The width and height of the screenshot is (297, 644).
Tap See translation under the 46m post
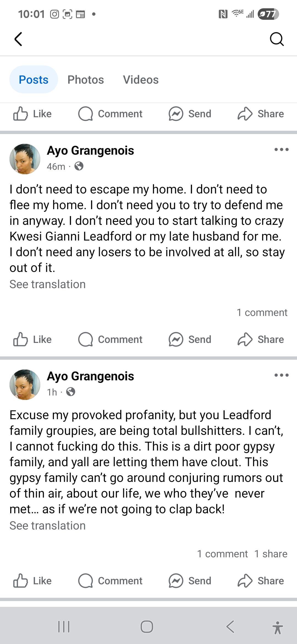(48, 284)
